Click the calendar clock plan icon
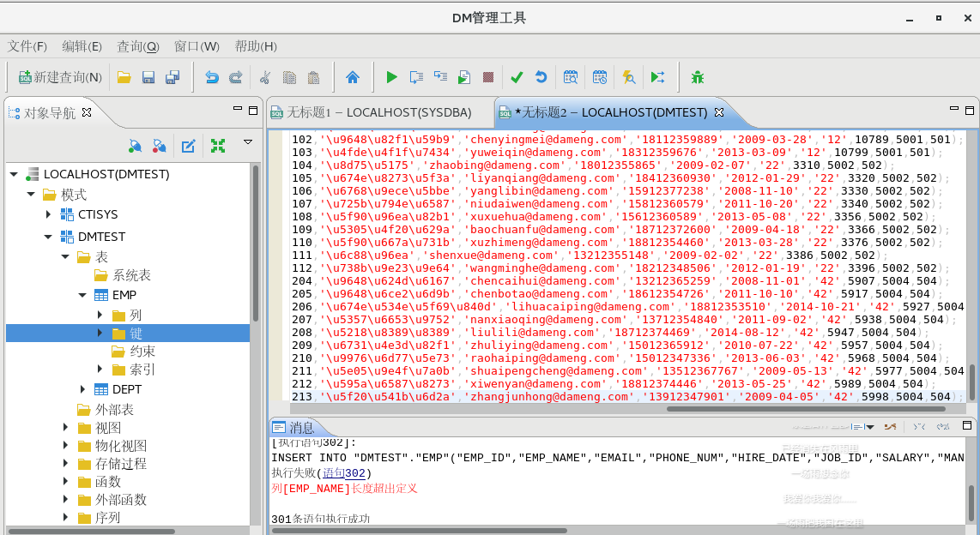This screenshot has width=980, height=535. 599,77
